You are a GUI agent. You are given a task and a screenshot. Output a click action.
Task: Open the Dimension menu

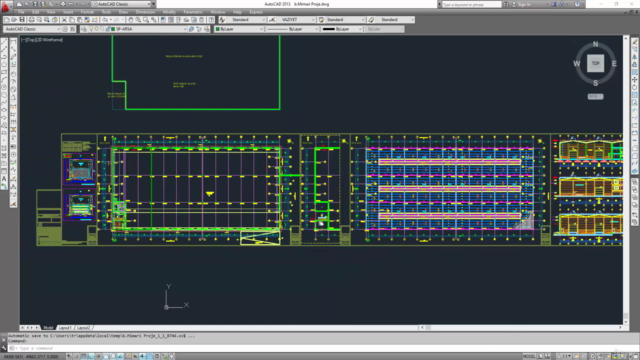(x=145, y=12)
